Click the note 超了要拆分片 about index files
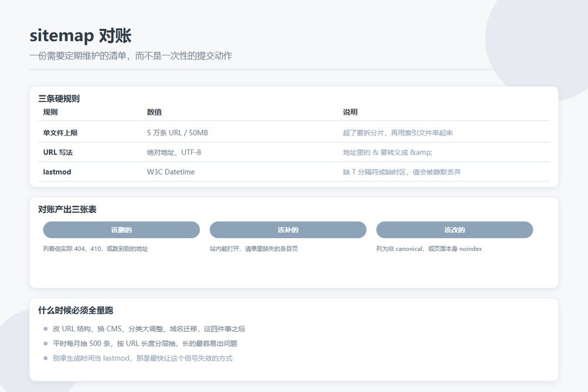This screenshot has height=392, width=588. 397,132
